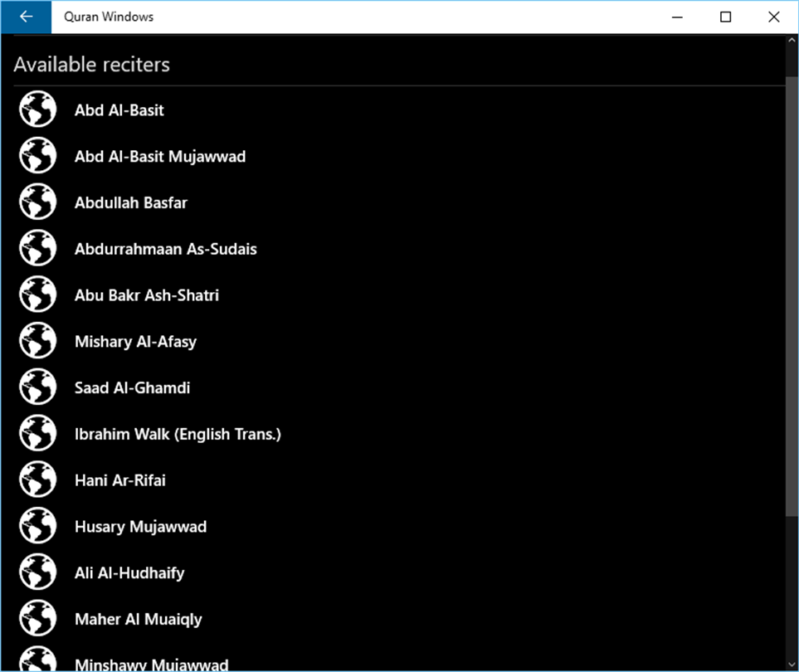Pick Husary Mujawwad from the list
Screen dimensions: 799x672
[141, 527]
